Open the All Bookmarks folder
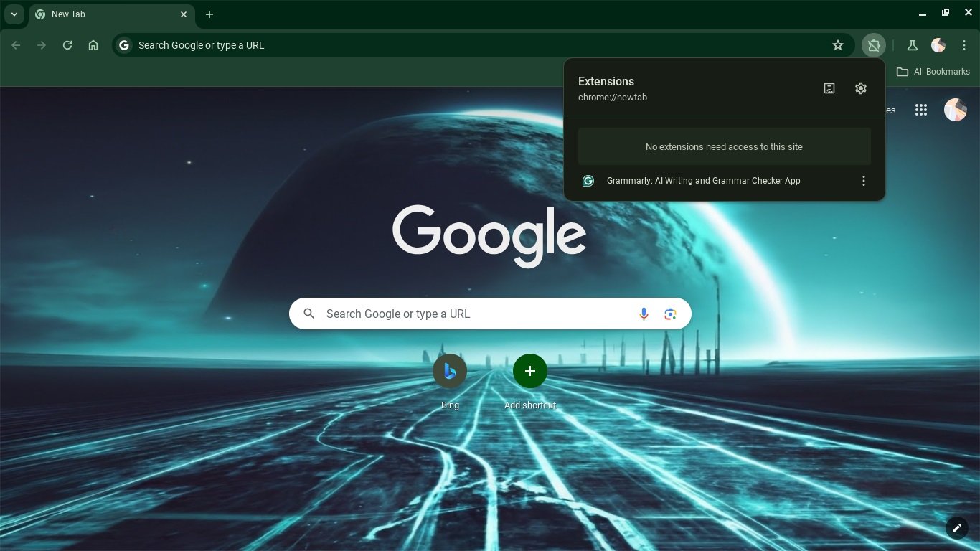The height and width of the screenshot is (551, 980). pos(933,72)
